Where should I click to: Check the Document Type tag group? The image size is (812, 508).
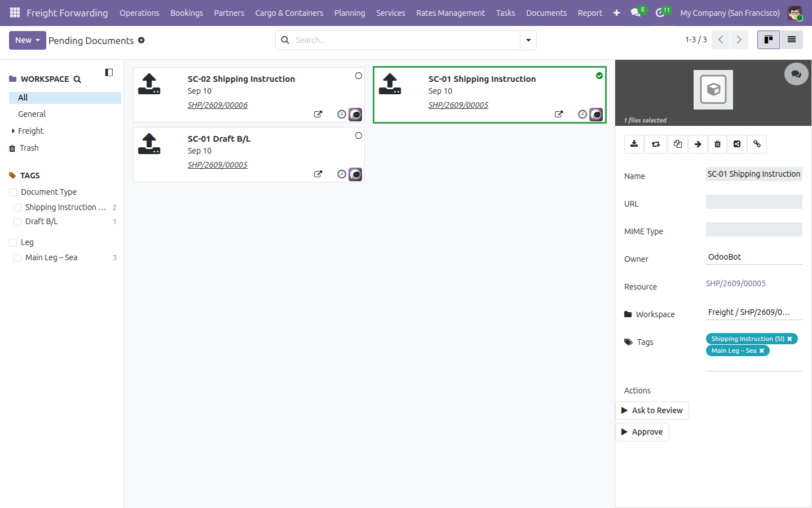(x=13, y=192)
